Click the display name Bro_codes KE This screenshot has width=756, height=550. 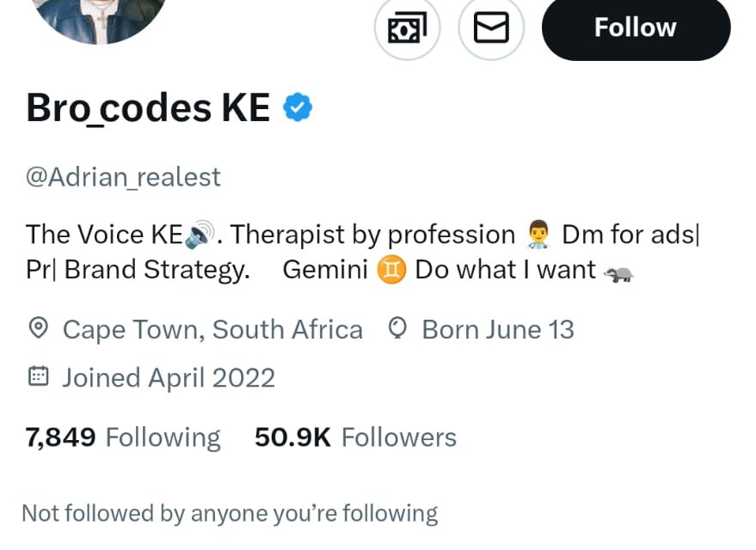coord(148,109)
